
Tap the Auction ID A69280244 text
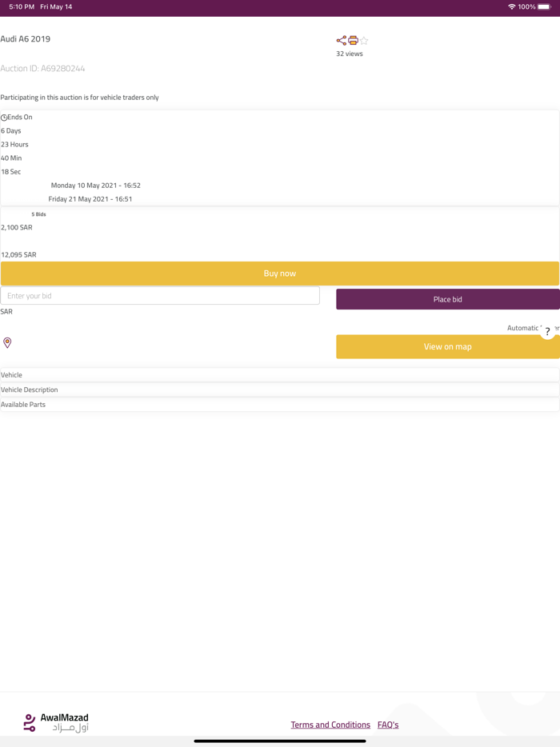42,69
